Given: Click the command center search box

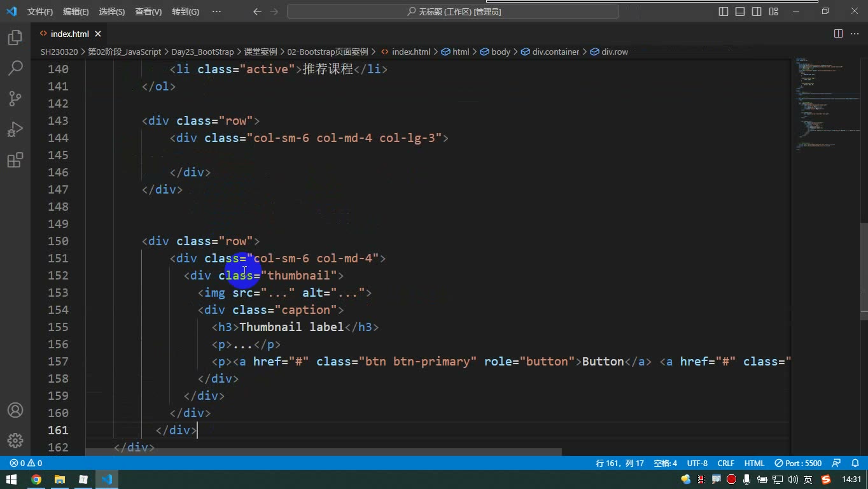Looking at the screenshot, I should (x=453, y=11).
